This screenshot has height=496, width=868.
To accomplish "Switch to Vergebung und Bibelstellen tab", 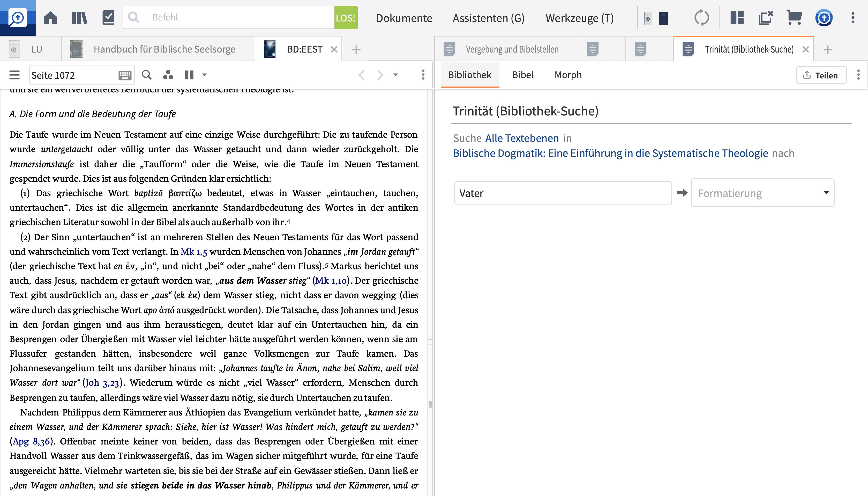I will pos(506,49).
